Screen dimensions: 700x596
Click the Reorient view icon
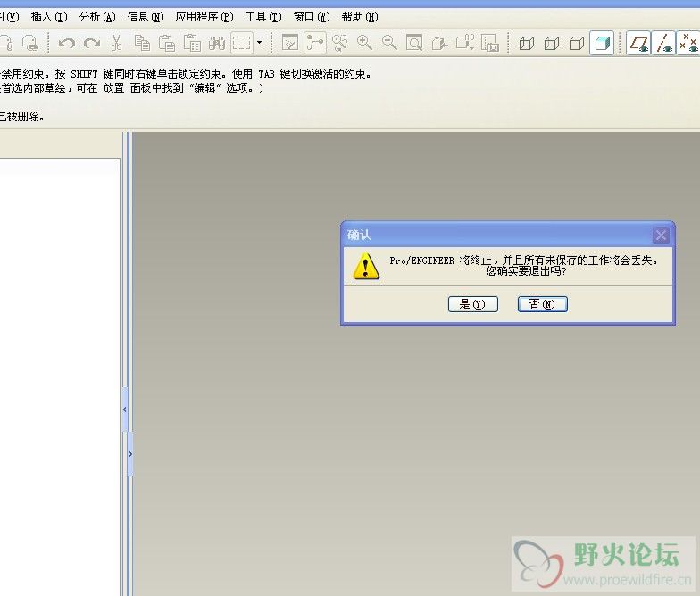(x=439, y=43)
